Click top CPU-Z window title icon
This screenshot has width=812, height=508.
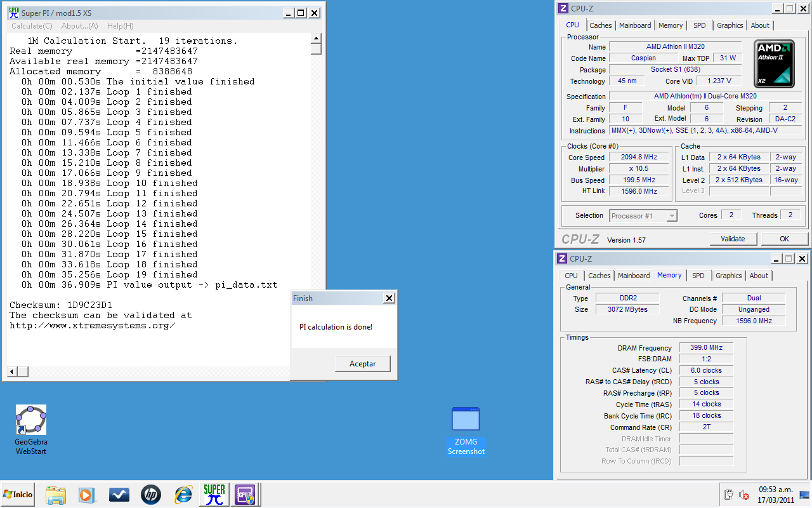(563, 8)
